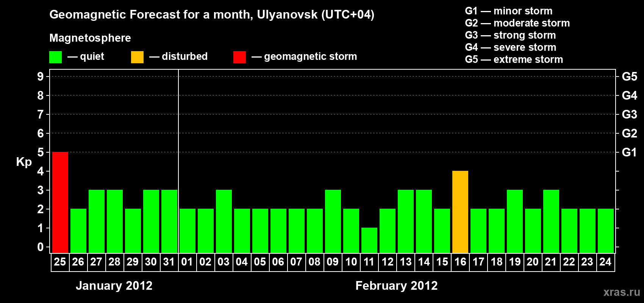This screenshot has width=644, height=303.
Task: Select the green bar for February 13
Action: pyautogui.click(x=406, y=221)
